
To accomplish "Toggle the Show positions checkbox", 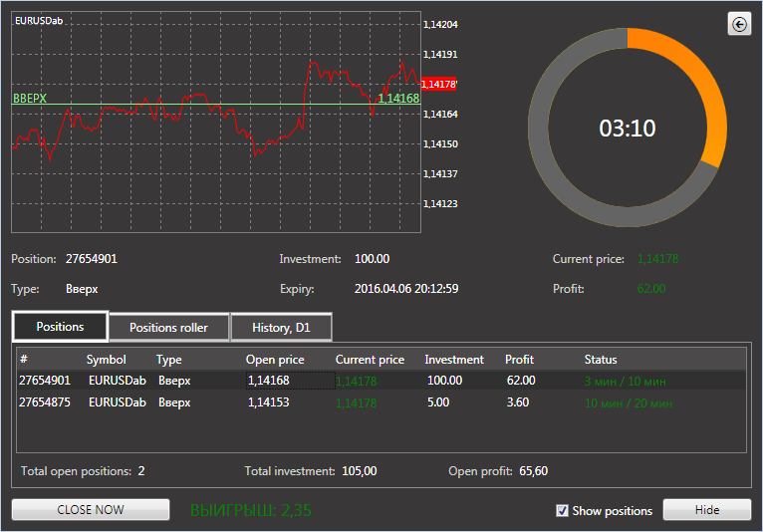I will click(562, 510).
